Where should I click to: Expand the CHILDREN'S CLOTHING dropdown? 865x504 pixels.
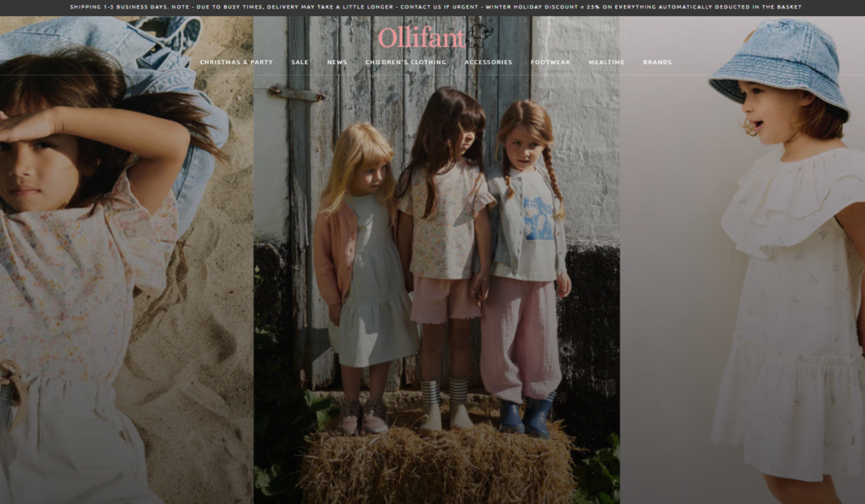point(405,62)
